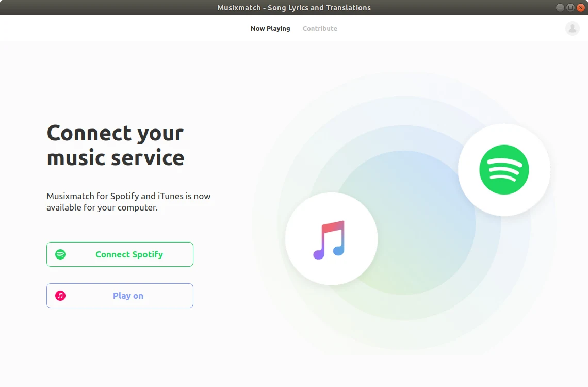Close the Musixmatch window
Viewport: 588px width, 387px height.
tap(580, 8)
